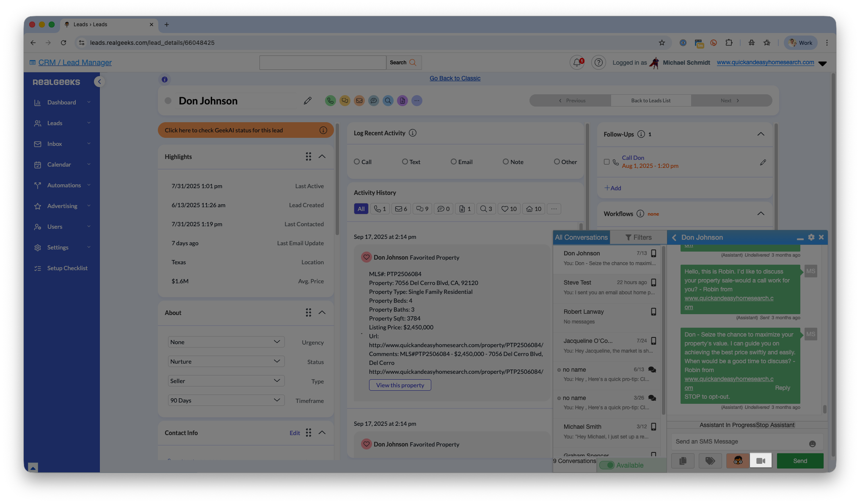
Task: Select the All activity history filter
Action: coord(361,209)
